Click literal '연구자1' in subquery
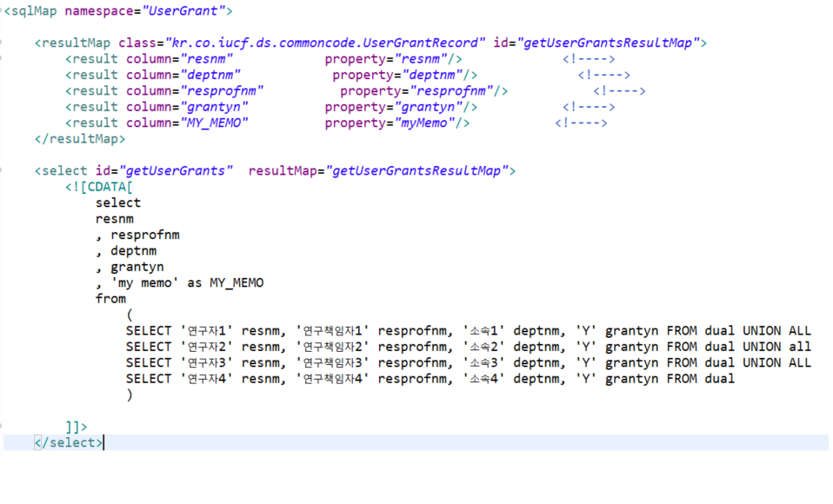This screenshot has height=504, width=833. coord(207,331)
